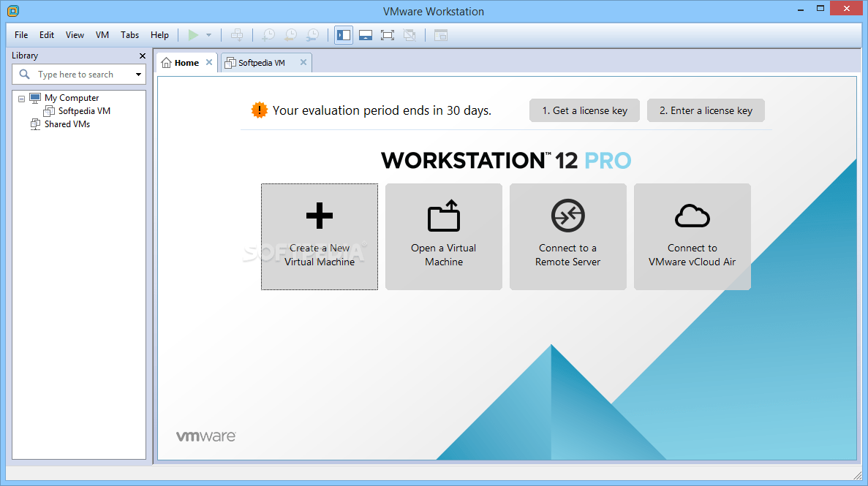Click the Revert to Snapshot icon
The width and height of the screenshot is (868, 486).
[290, 35]
